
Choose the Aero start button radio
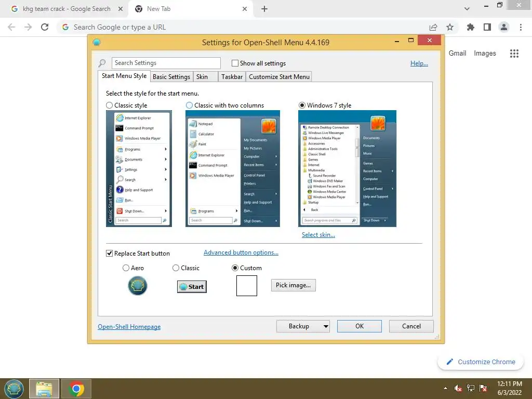tap(126, 268)
